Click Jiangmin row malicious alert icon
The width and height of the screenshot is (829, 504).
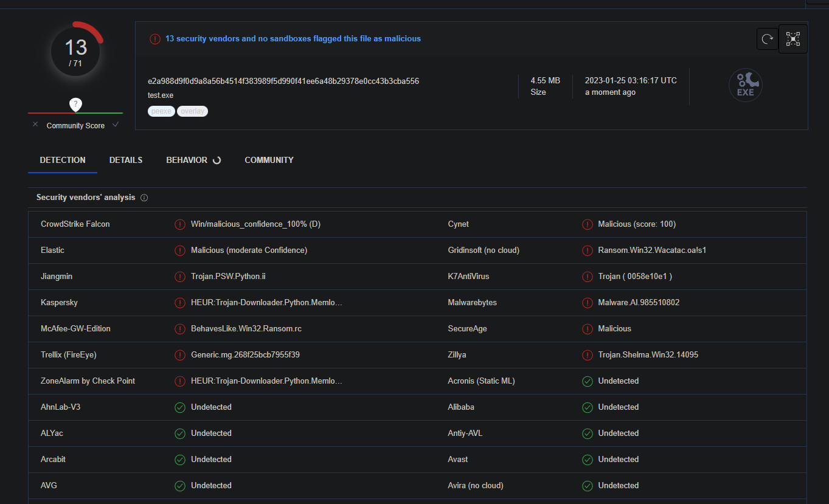(x=180, y=277)
